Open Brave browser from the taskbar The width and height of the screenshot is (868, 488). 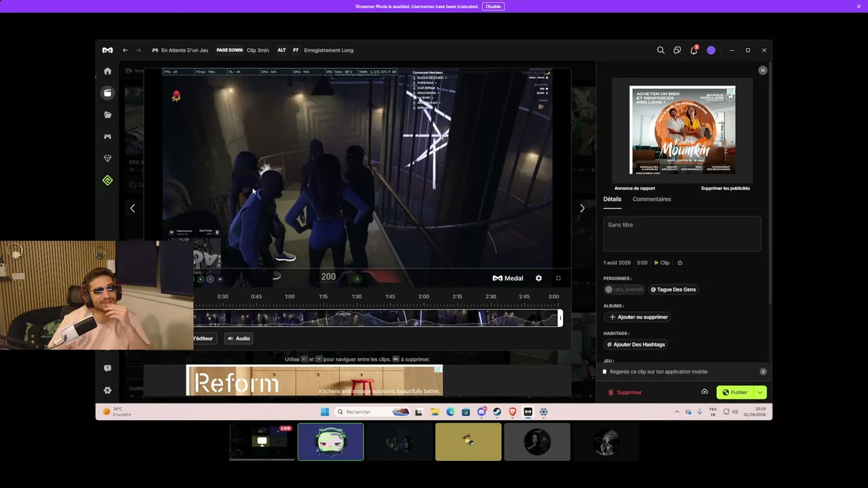click(x=513, y=412)
